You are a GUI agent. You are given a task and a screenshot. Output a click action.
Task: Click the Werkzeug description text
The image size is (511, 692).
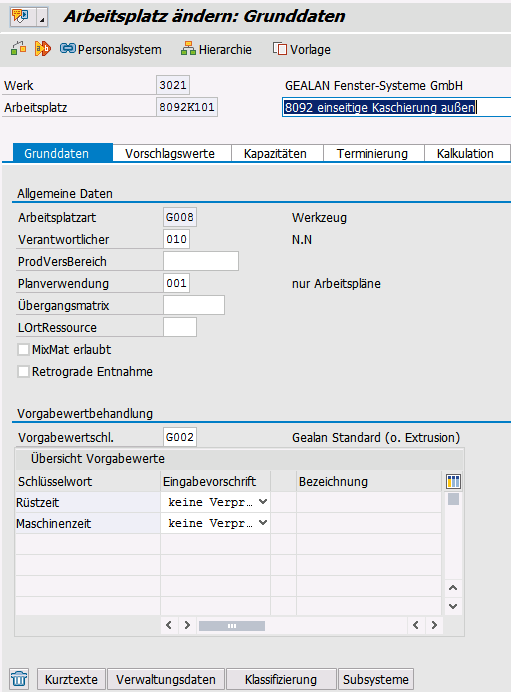[319, 218]
